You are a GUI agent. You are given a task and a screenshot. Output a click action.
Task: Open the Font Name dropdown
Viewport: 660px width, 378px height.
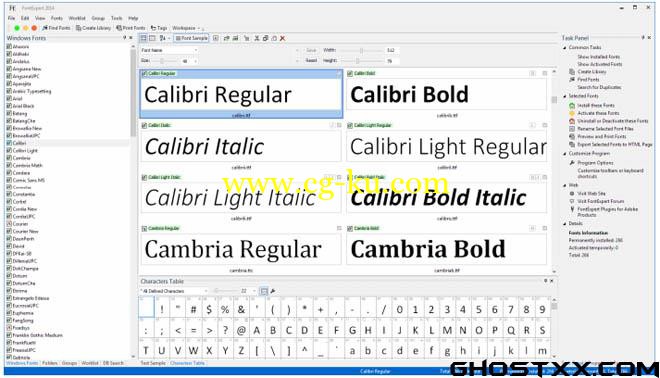tap(169, 50)
